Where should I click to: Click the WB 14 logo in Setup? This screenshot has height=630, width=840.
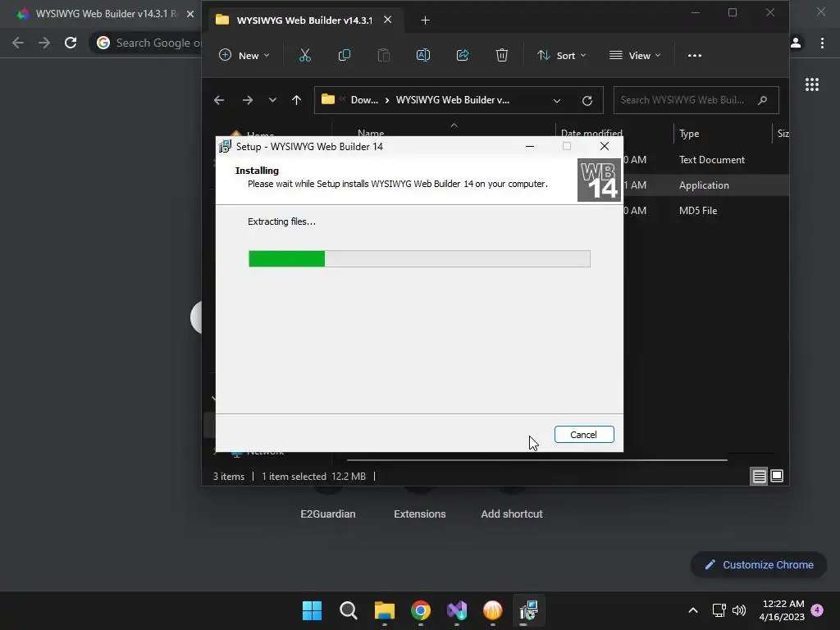click(599, 180)
